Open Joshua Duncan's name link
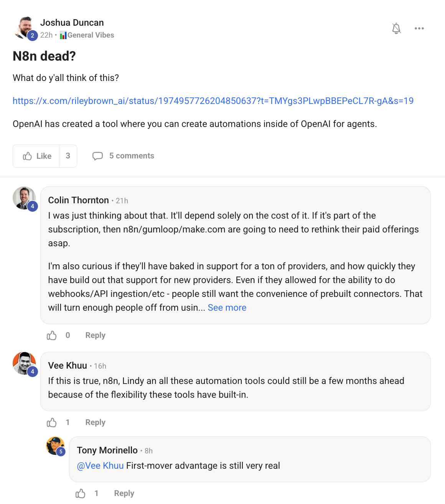 click(72, 23)
